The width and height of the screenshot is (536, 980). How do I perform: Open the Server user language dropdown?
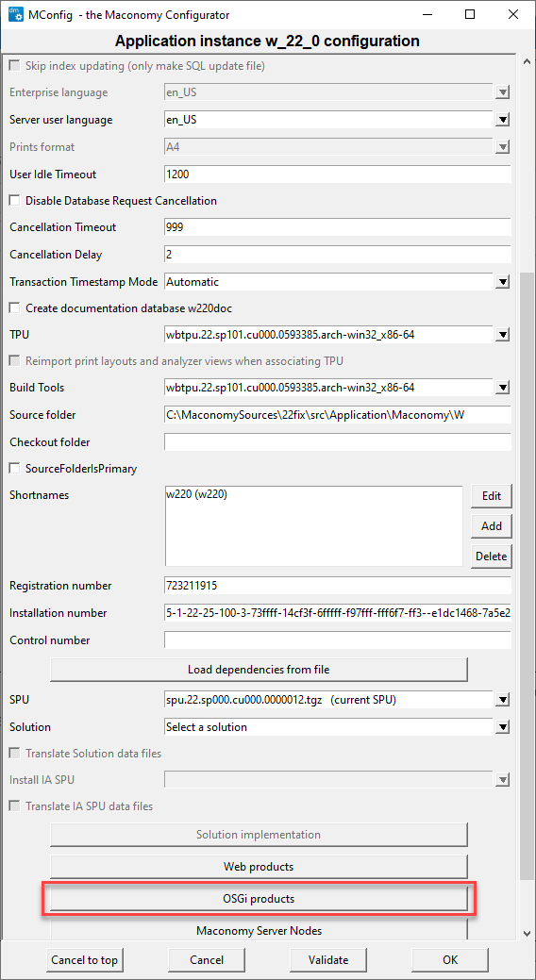click(x=502, y=120)
